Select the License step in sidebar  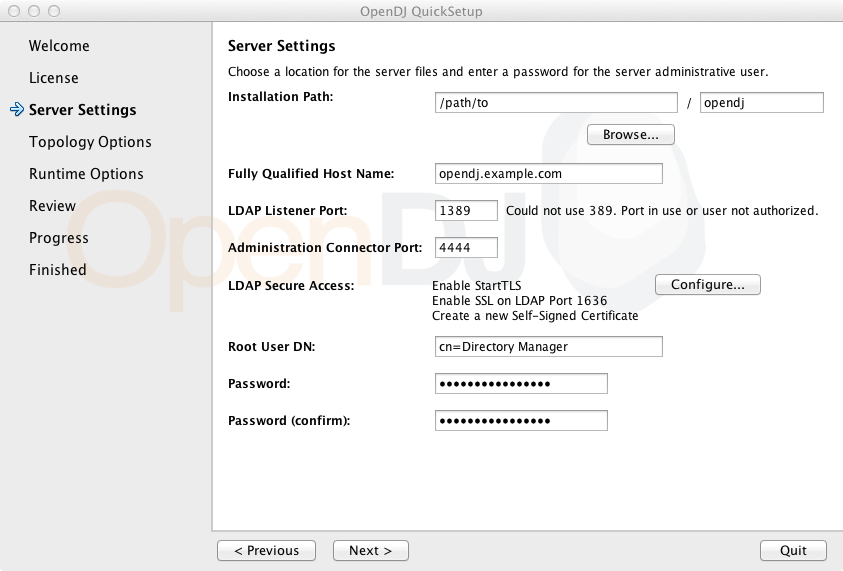[54, 78]
